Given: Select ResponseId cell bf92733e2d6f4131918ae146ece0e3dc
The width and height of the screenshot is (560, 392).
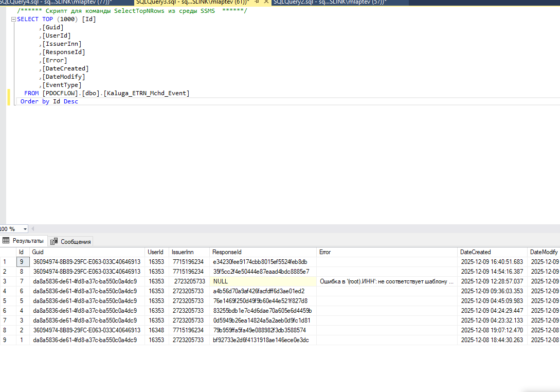Looking at the screenshot, I should [263, 340].
